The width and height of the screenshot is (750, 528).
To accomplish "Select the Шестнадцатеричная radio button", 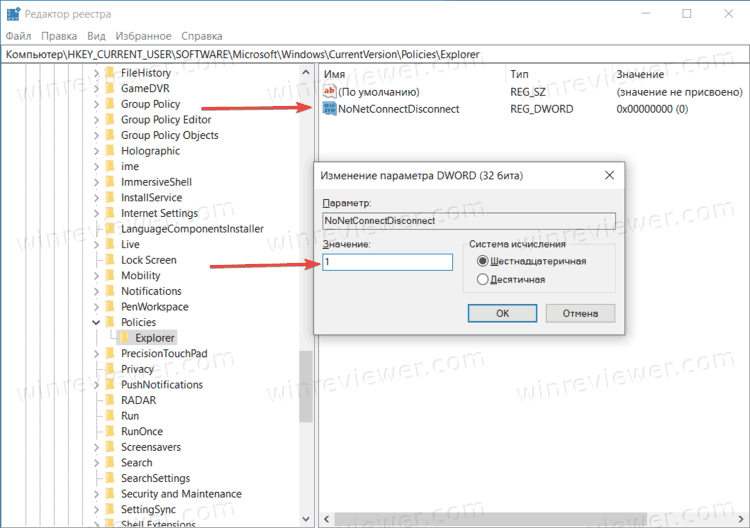I will [482, 261].
